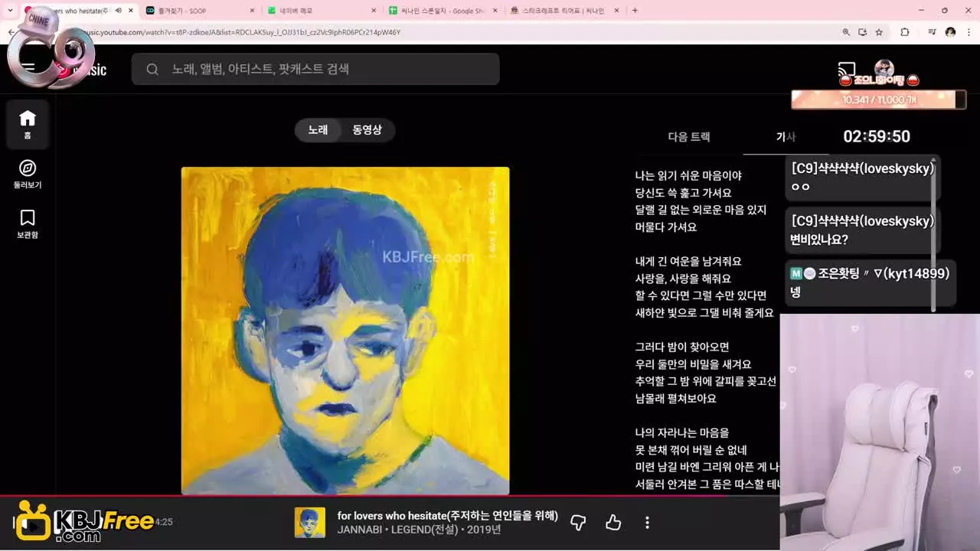980x551 pixels.
Task: Open the Chrome profile avatar
Action: click(x=950, y=32)
